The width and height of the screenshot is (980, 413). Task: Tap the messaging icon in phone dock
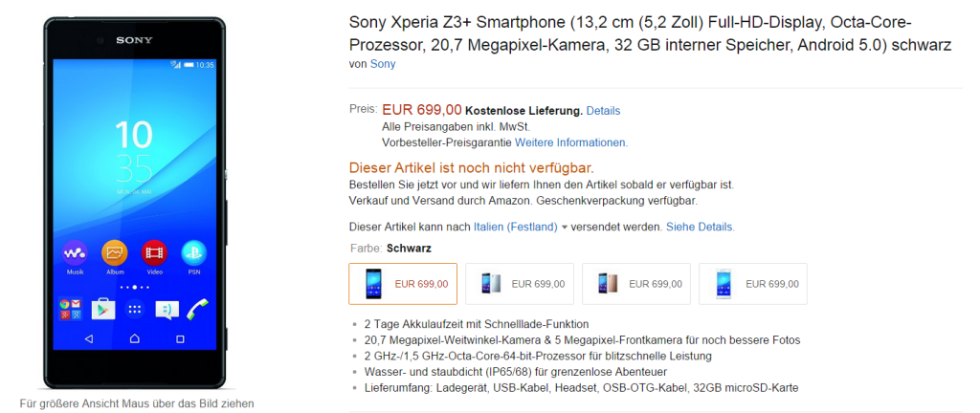[166, 309]
